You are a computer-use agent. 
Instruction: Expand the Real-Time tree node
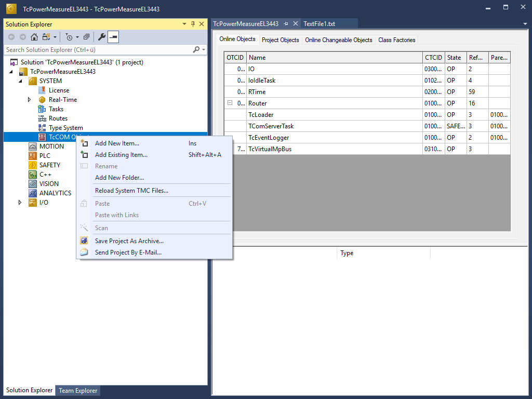pyautogui.click(x=30, y=100)
